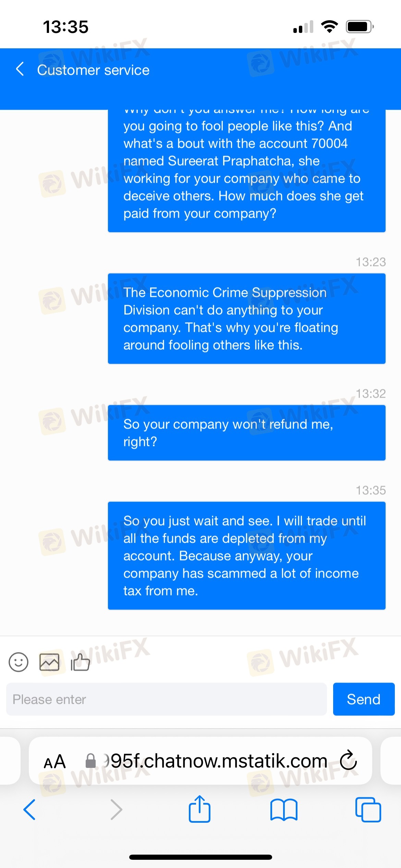Click the Send button
The width and height of the screenshot is (401, 868).
point(364,699)
